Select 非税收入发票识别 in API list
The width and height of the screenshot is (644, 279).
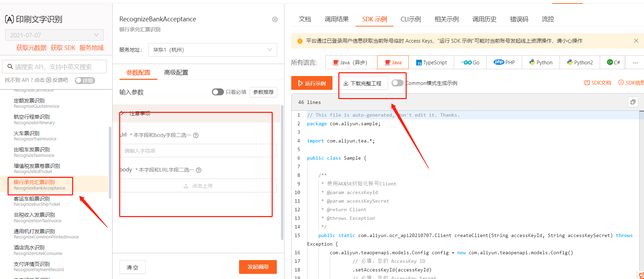click(x=38, y=217)
